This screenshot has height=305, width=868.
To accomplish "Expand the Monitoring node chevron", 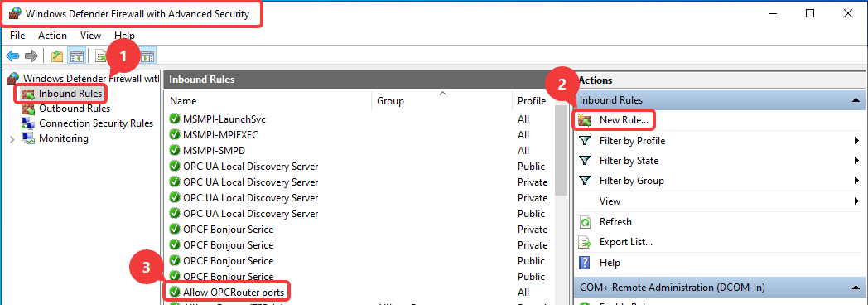I will point(12,139).
